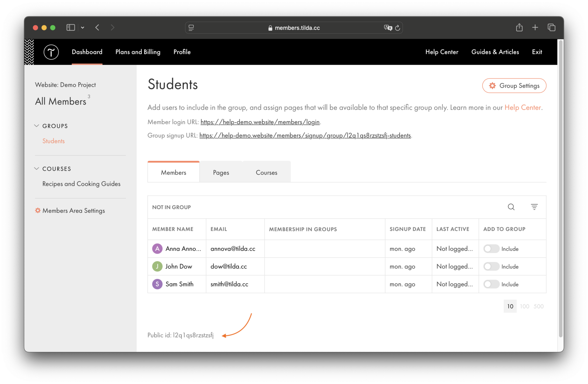Enable Include toggle for Anna Annova
The width and height of the screenshot is (588, 384).
click(491, 248)
